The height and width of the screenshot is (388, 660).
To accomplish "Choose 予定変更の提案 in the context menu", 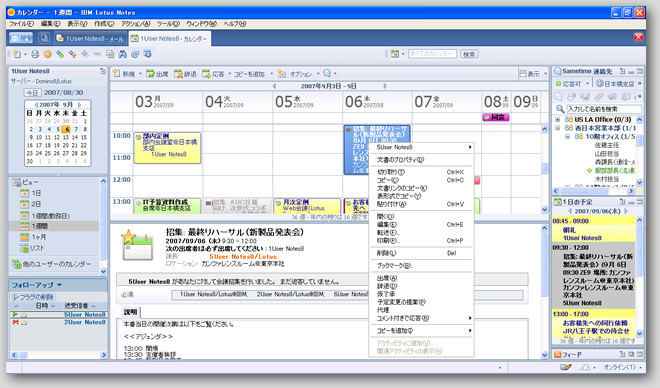I will point(421,302).
